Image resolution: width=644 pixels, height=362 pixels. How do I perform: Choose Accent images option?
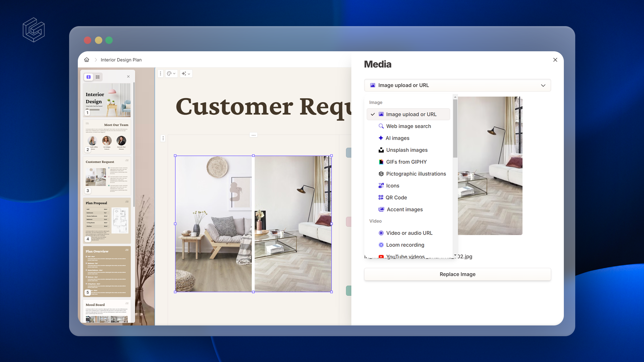405,209
